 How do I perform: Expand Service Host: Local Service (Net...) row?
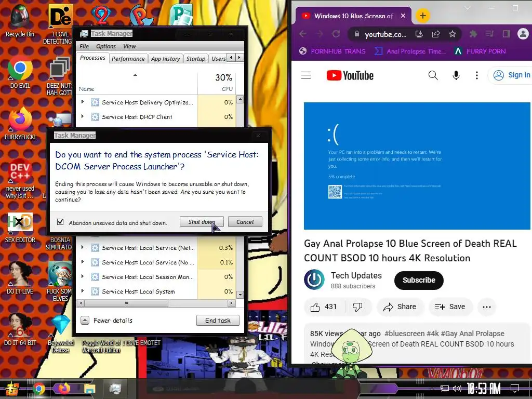(83, 247)
